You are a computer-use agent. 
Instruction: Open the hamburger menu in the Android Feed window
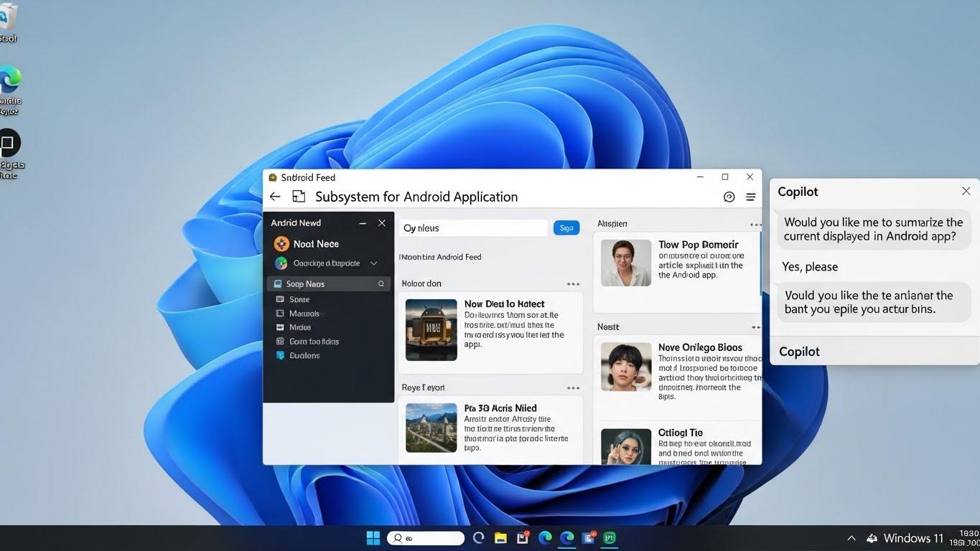750,196
